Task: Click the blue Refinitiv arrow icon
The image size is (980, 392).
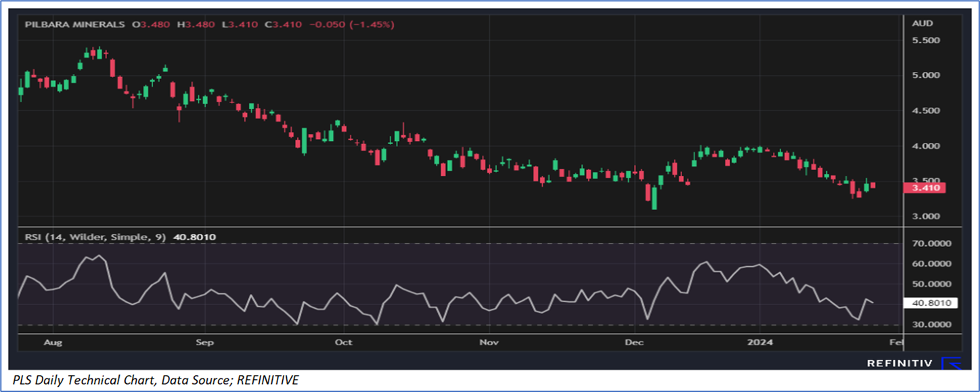Action: (x=952, y=364)
